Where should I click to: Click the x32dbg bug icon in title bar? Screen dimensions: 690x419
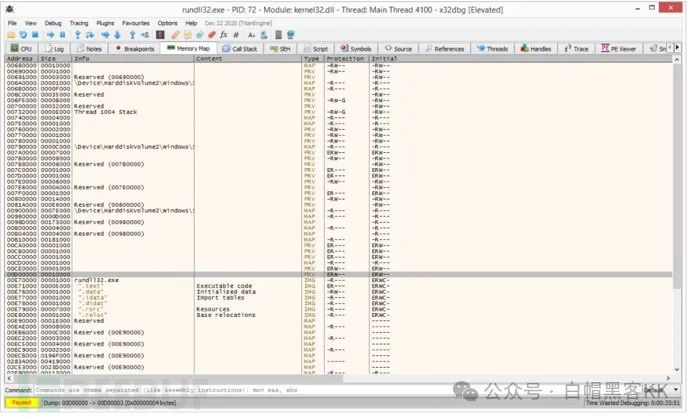[10, 9]
